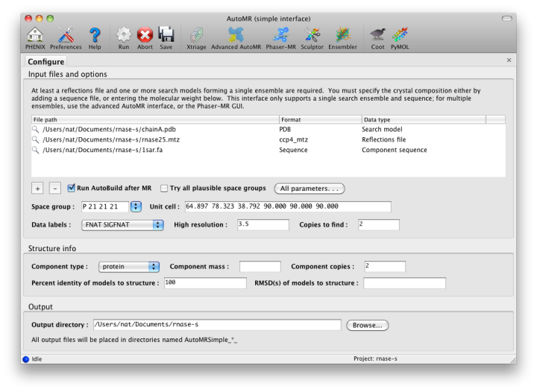The image size is (537, 392).
Task: Open the Phaser-MR tool
Action: tap(281, 35)
